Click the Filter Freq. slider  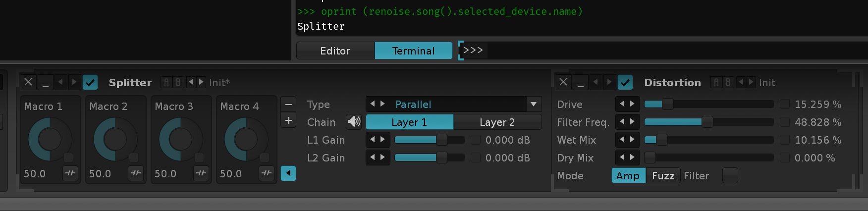coord(708,122)
